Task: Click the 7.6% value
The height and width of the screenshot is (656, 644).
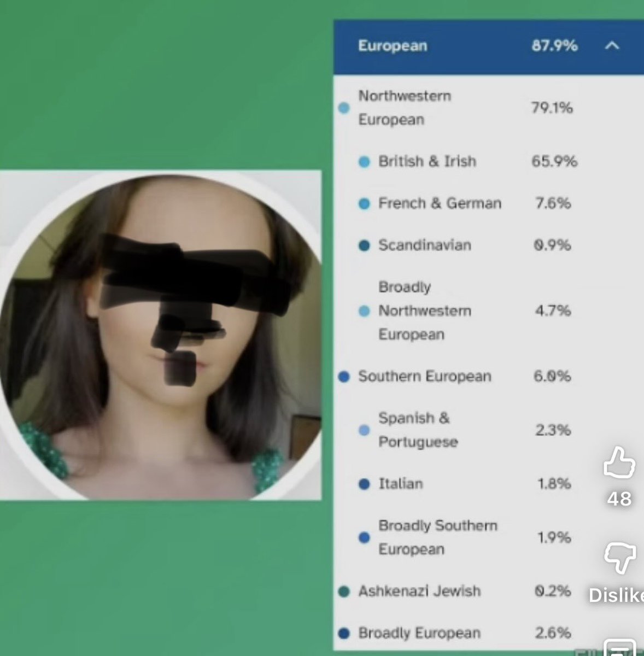Action: point(553,203)
